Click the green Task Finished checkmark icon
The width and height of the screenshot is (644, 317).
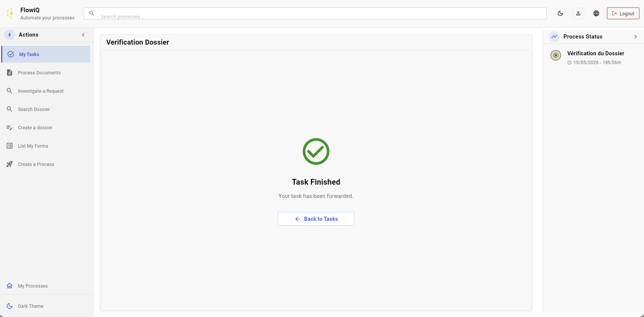316,151
